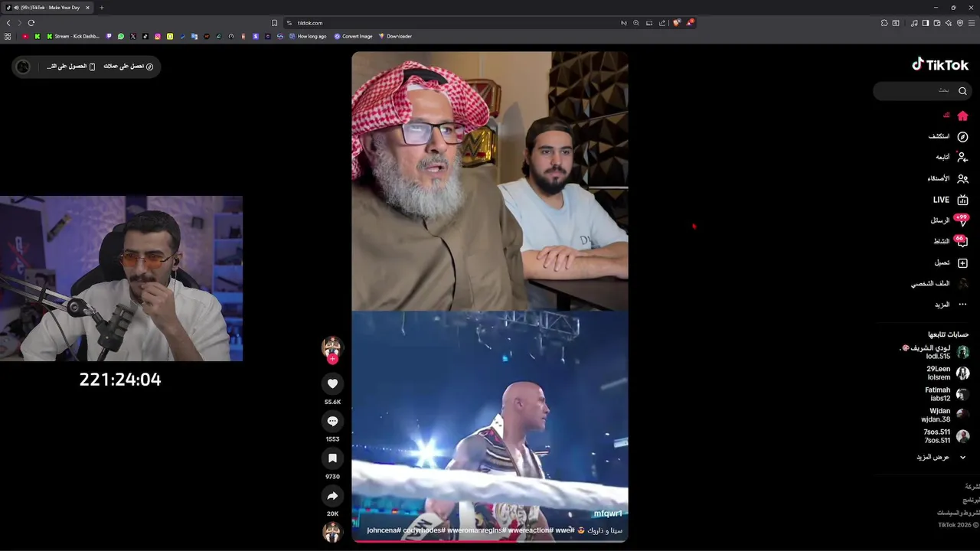Click the #codyrhodes hashtag in caption

click(x=423, y=530)
